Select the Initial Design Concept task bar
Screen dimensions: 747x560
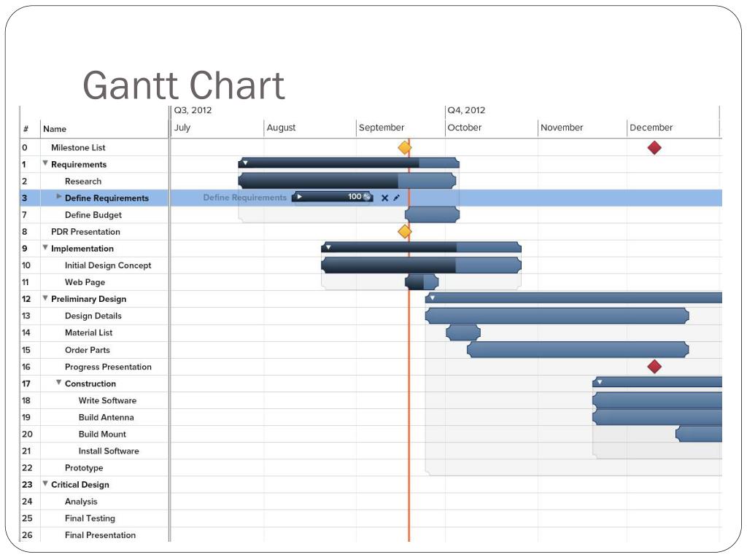[x=421, y=265]
